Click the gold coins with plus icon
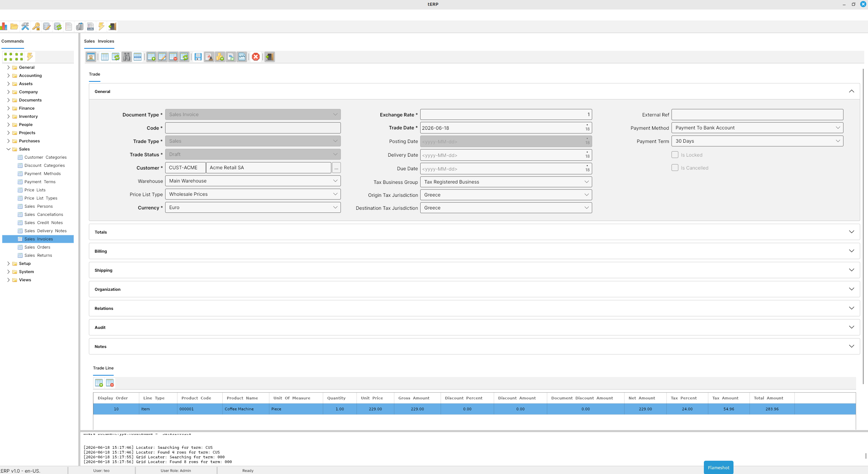The height and width of the screenshot is (474, 868). [x=220, y=57]
